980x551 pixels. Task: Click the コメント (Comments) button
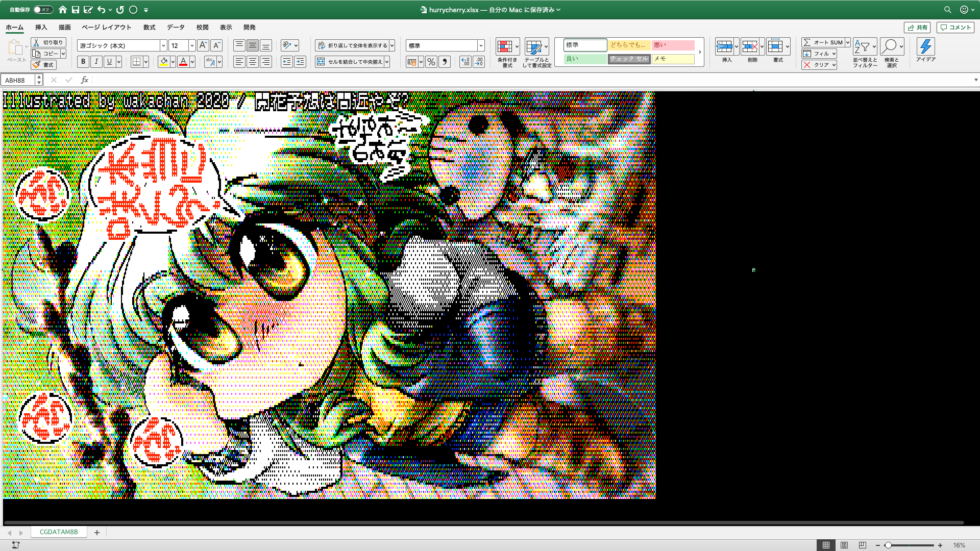coord(955,28)
